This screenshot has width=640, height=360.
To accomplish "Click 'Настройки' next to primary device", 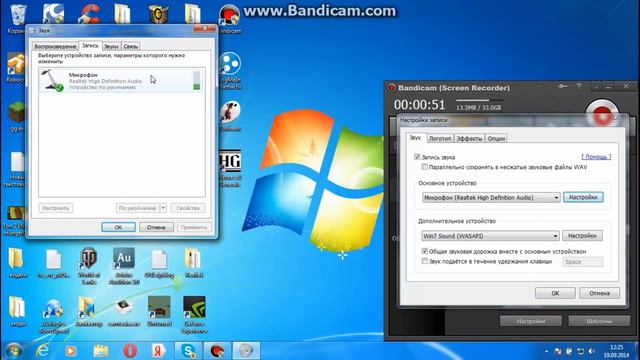I will tap(583, 197).
